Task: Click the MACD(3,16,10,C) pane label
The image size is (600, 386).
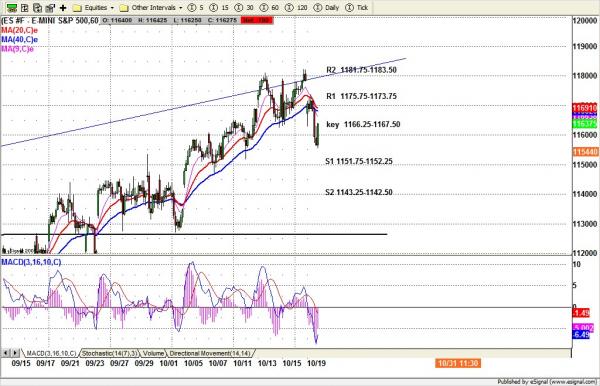Action: (x=31, y=262)
